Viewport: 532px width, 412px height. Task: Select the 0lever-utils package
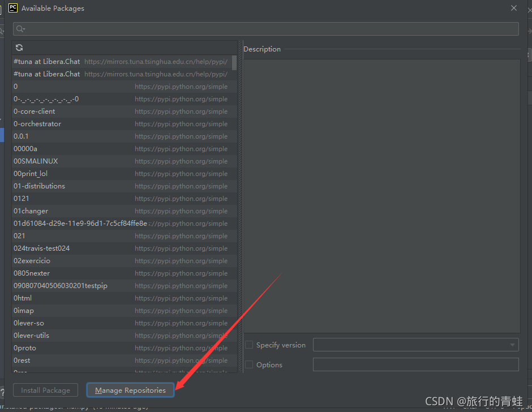32,335
